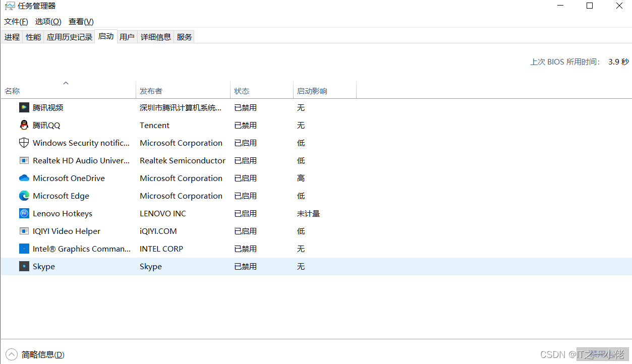632x364 pixels.
Task: Click publisher 深圳市腾讯计算机系统...
Action: [181, 107]
